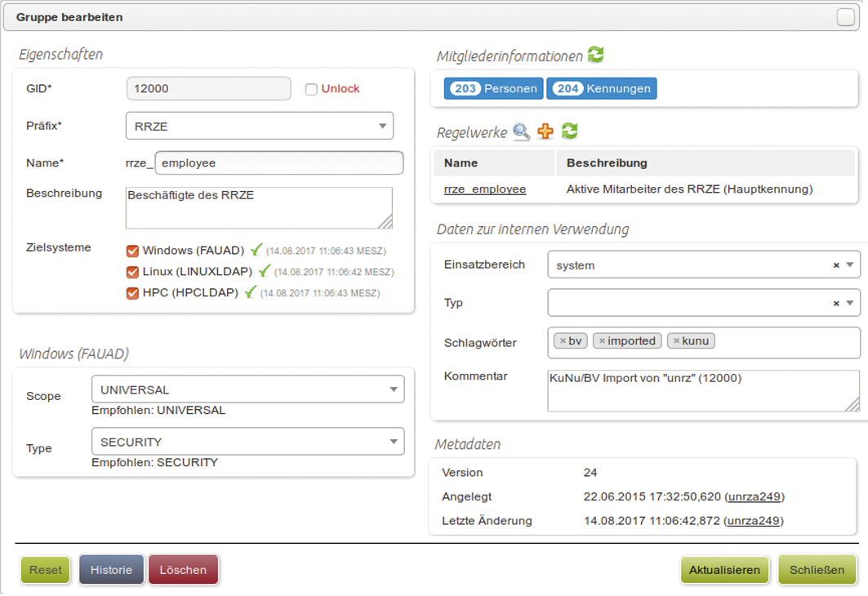Open the Präfix dropdown showing RRZE

(x=259, y=127)
